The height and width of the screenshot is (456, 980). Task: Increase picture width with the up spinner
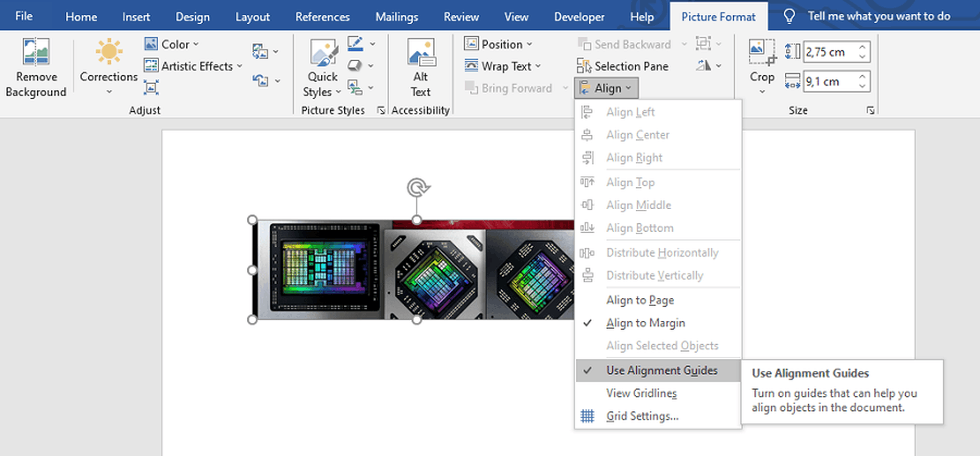[862, 77]
